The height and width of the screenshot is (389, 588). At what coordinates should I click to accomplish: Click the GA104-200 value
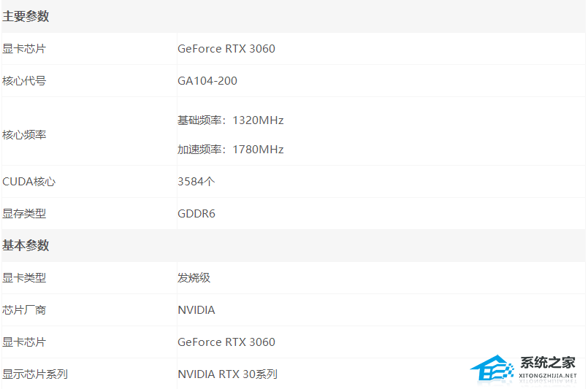pyautogui.click(x=207, y=81)
